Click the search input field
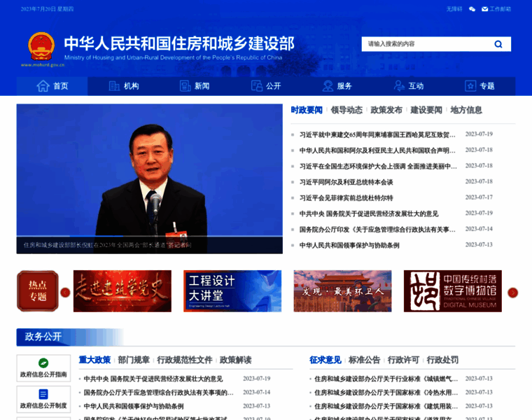Screen dimensions: 532x420 [428, 44]
